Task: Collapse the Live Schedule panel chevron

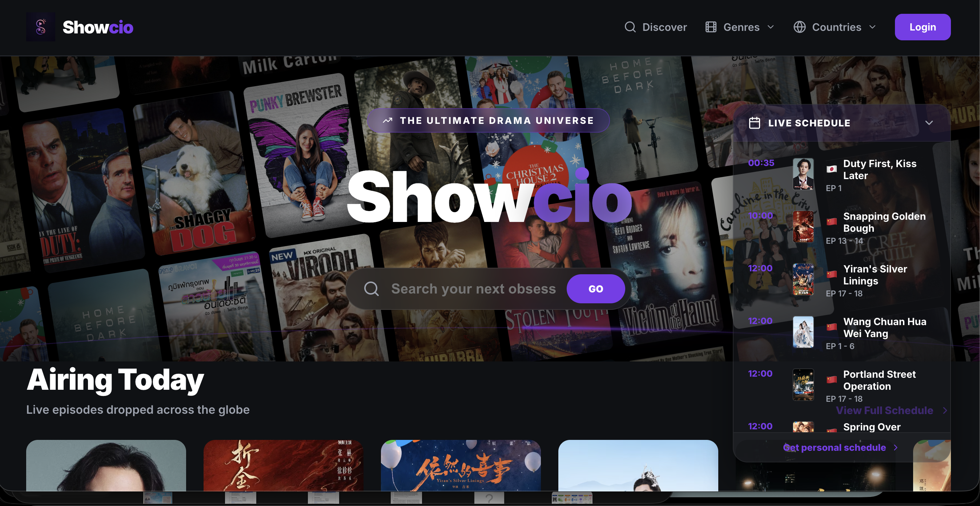Action: pyautogui.click(x=929, y=123)
